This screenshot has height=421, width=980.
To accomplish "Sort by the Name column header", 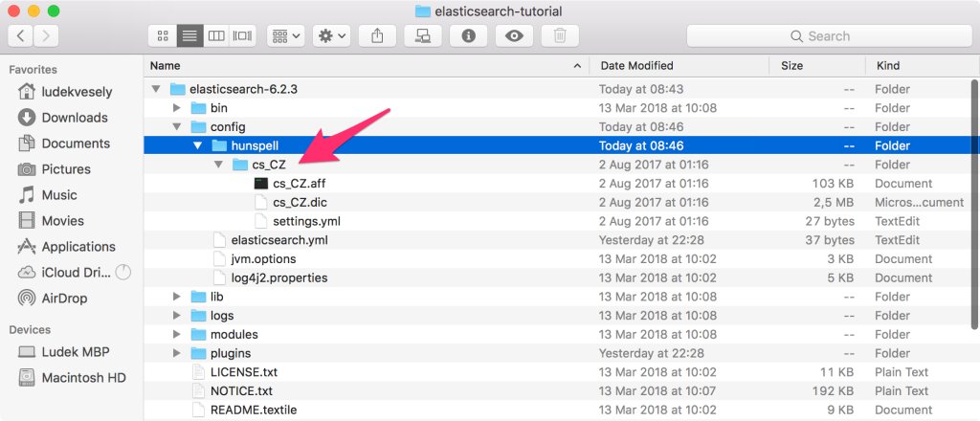I will point(367,66).
